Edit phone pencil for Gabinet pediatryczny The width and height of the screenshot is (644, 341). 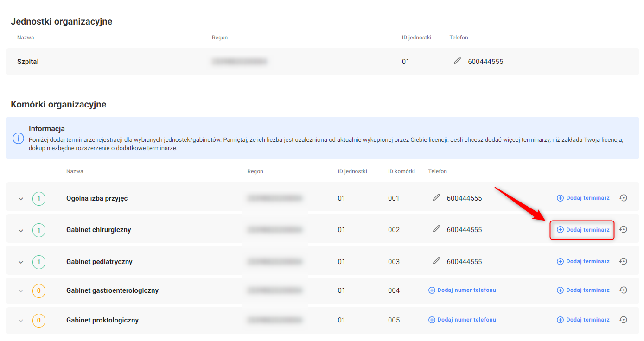click(x=436, y=261)
